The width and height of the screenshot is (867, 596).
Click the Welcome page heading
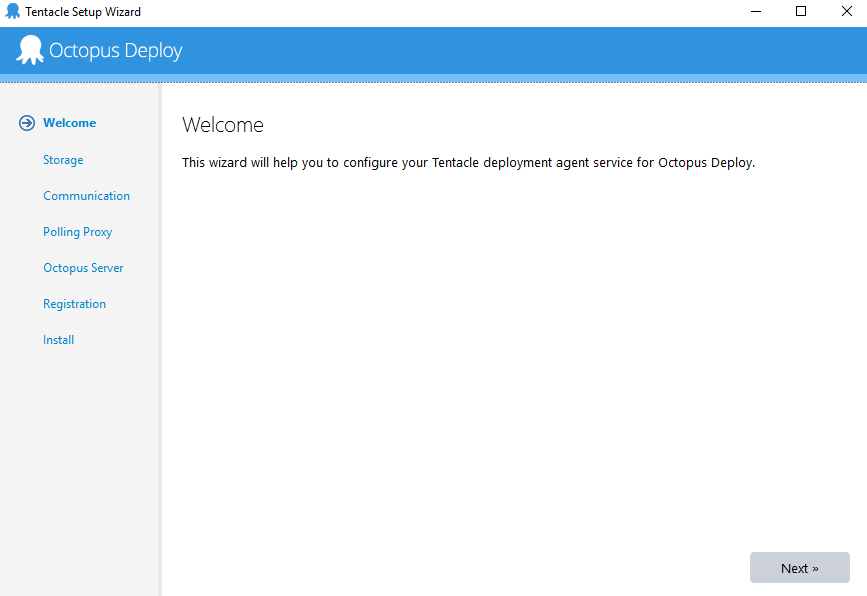point(223,125)
